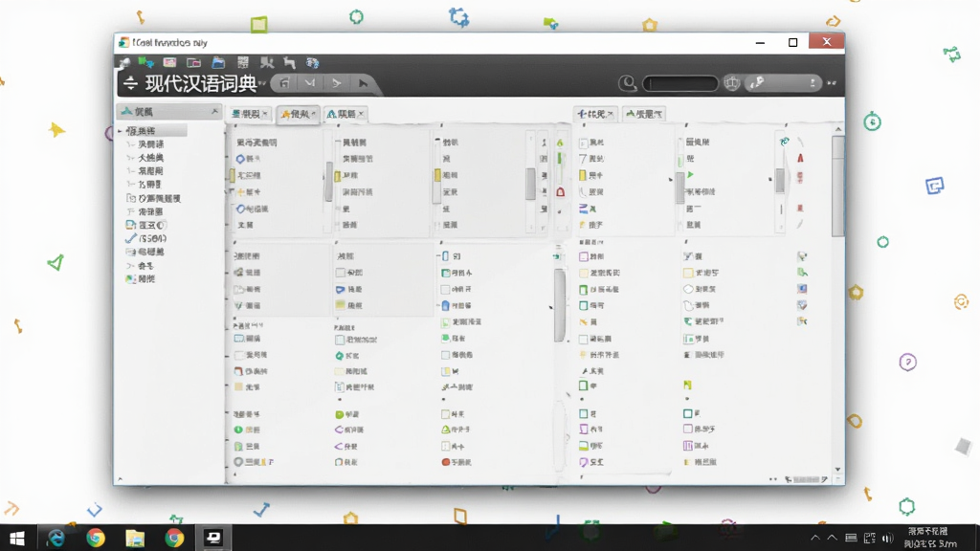Click the green and blue puzzle toolbar icon

point(146,62)
